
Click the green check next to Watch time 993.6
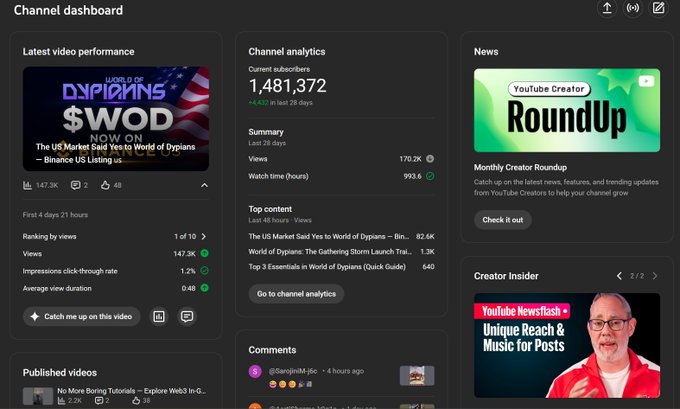[430, 176]
